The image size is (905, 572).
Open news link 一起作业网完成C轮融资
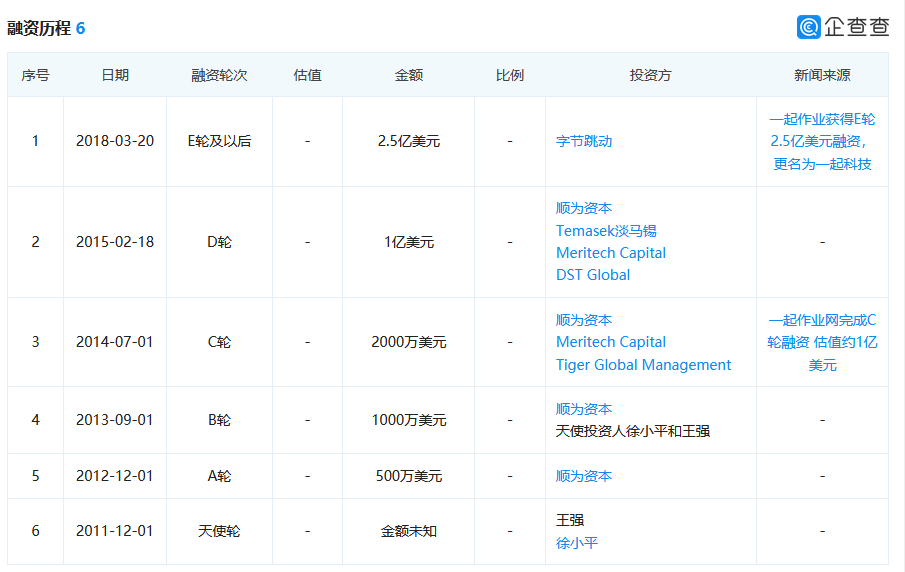tap(822, 342)
